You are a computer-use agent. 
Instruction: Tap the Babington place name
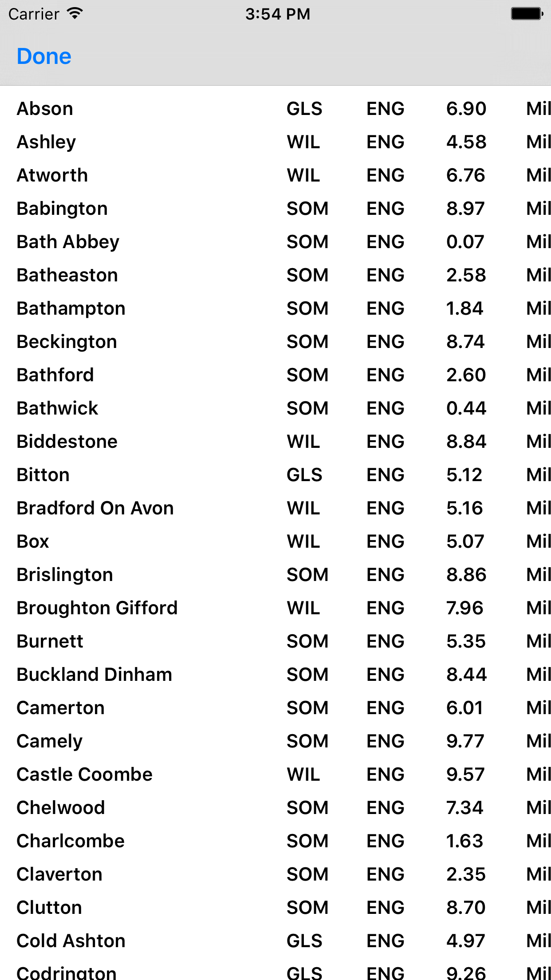pos(62,209)
